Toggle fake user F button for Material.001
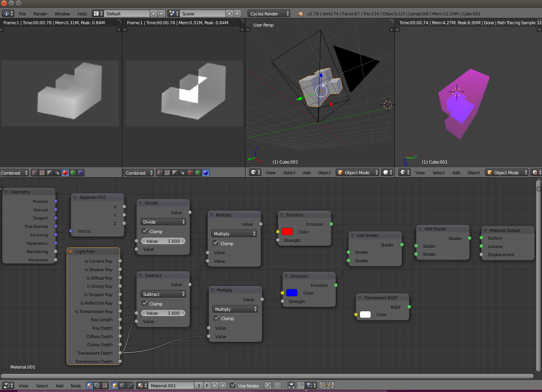542x392 pixels. tap(207, 385)
